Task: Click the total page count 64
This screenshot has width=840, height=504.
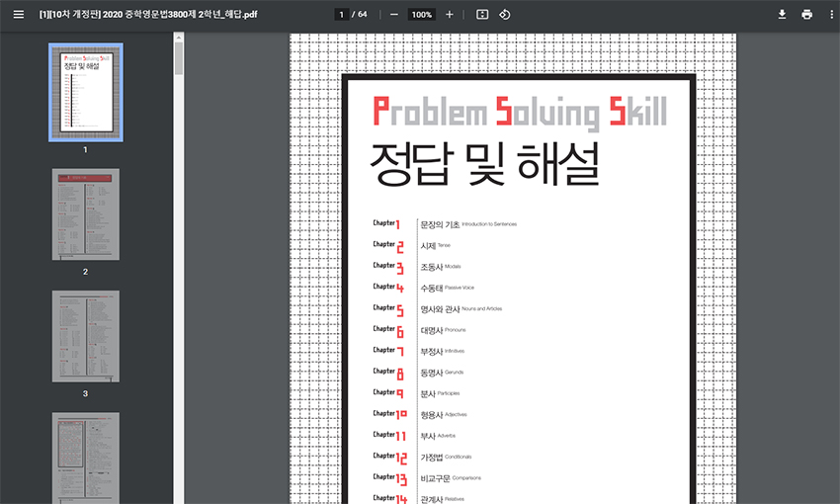Action: [363, 15]
